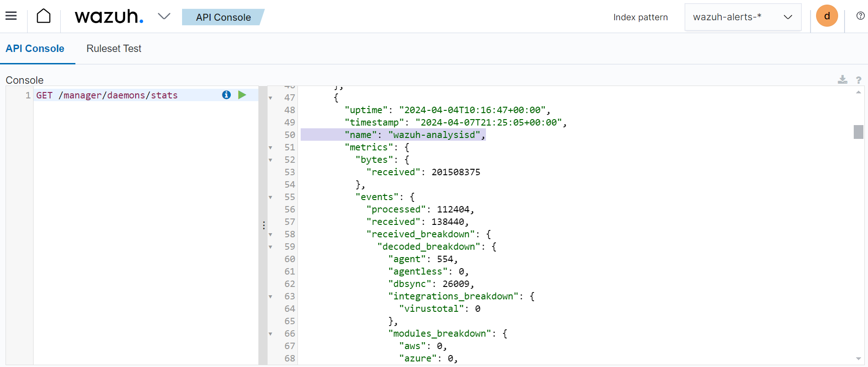
Task: Select the API Console tab
Action: [35, 48]
